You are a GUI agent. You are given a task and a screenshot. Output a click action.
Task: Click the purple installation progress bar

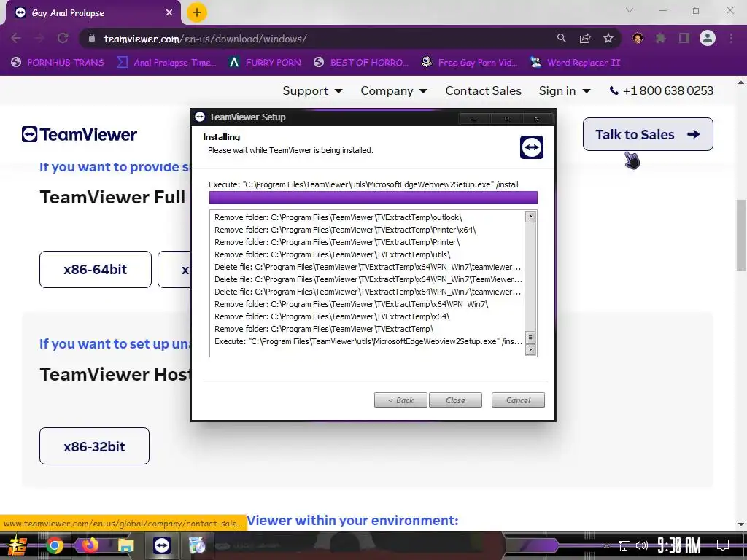coord(373,198)
